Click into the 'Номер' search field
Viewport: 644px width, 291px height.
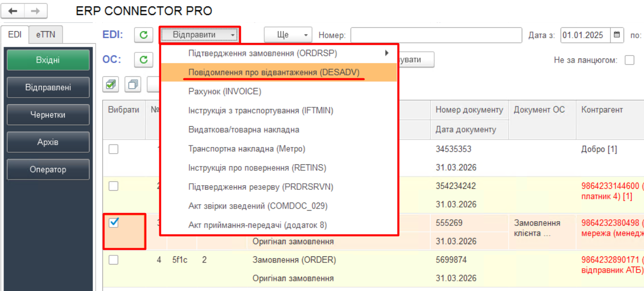pyautogui.click(x=436, y=35)
